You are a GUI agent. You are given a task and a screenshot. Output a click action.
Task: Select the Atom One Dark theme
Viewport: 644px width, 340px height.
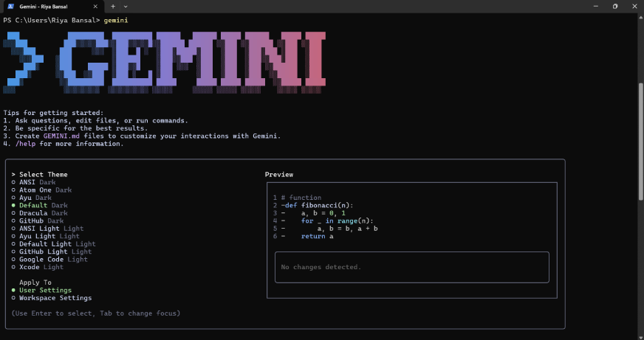(x=41, y=190)
